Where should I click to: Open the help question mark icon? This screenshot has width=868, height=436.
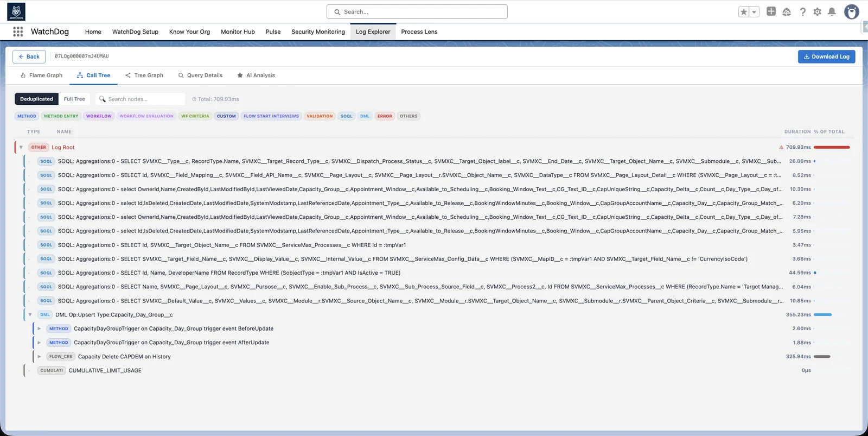[x=802, y=11]
